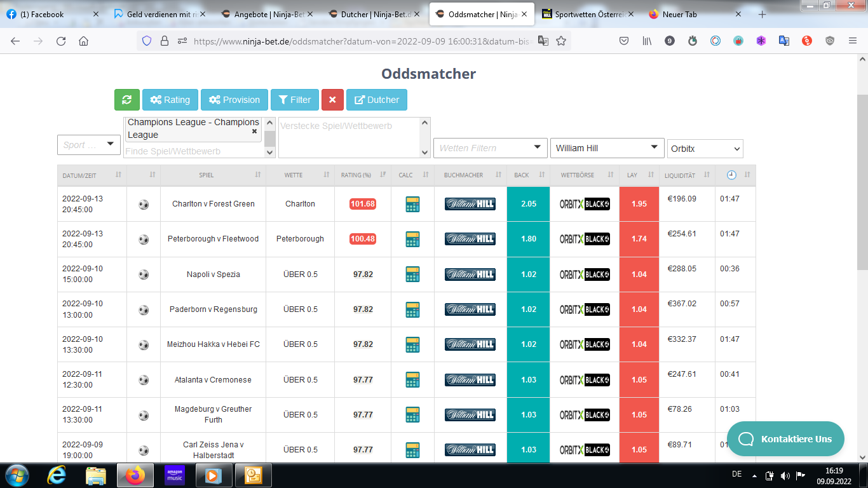Open the Filter button
Screen dimensions: 868x488
click(x=295, y=100)
